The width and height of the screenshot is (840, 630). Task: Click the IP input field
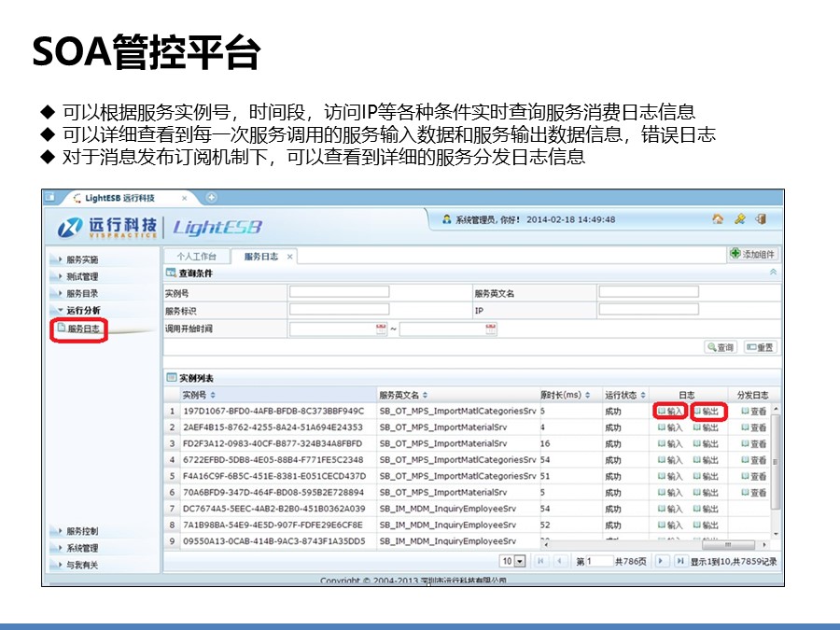click(649, 309)
